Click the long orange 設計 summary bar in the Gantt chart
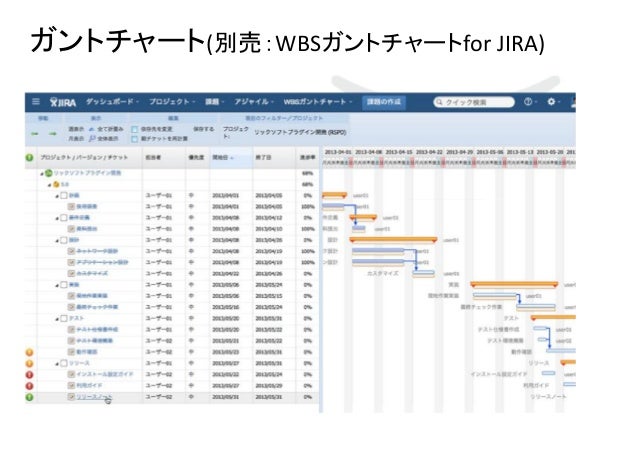Screen dimensions: 638x451 coord(393,240)
